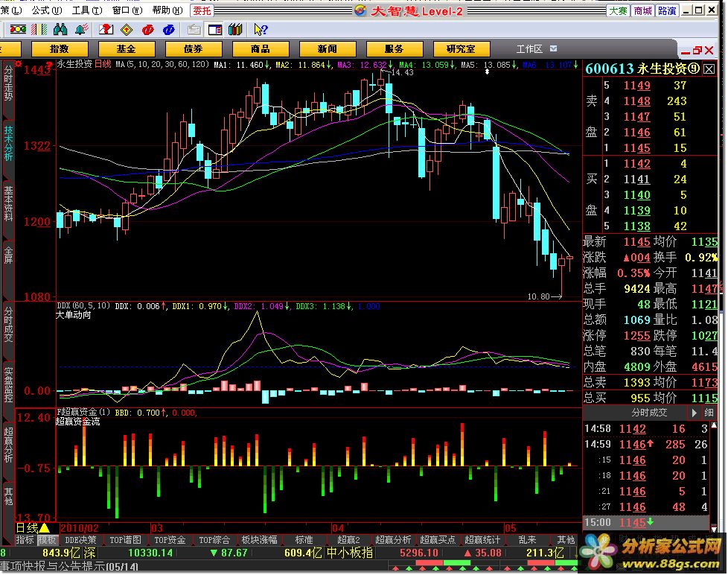Click the red marker icon at chart top-left

point(19,64)
